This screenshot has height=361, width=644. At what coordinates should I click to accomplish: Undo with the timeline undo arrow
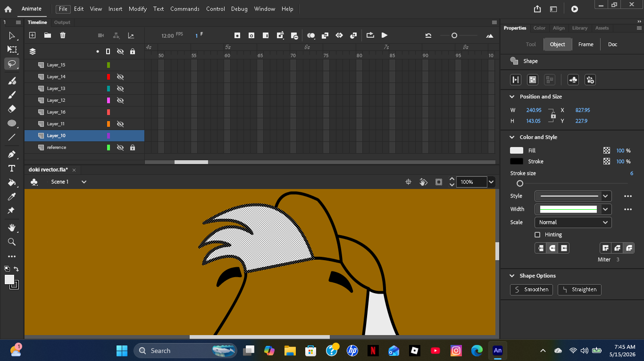coord(428,35)
